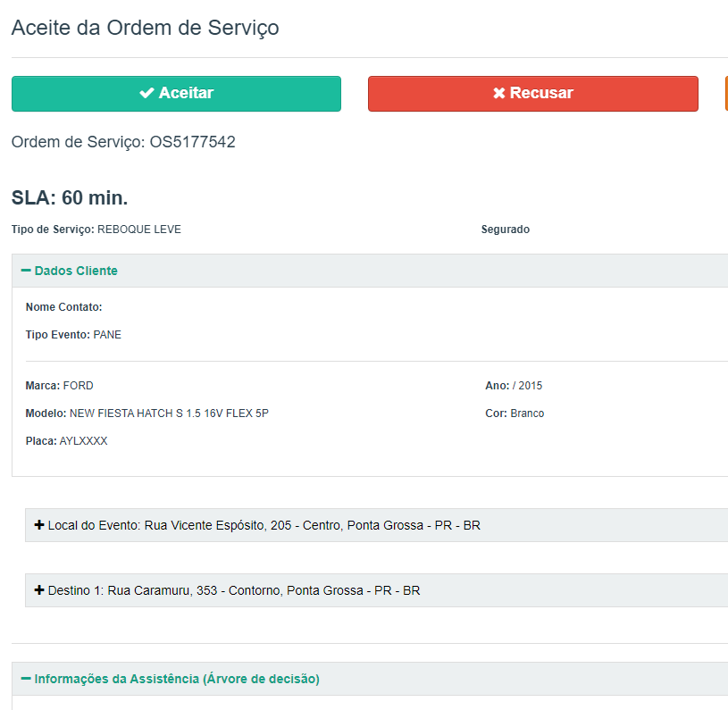
Task: Click the Placa value AYLXXXX
Action: click(x=83, y=441)
